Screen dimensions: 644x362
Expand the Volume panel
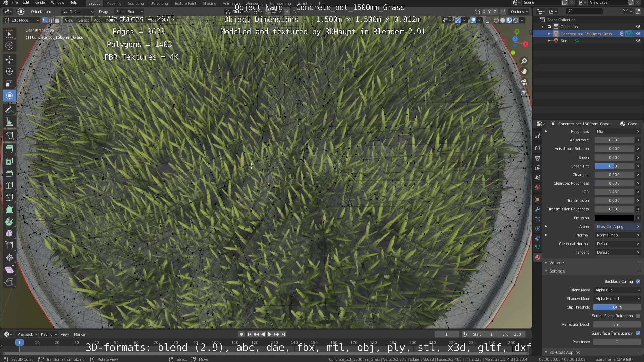556,263
